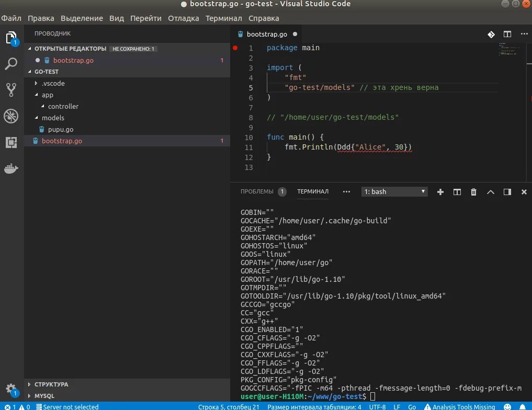Screen dimensions: 532x410
Task: Open the Терминал menu
Action: click(223, 18)
